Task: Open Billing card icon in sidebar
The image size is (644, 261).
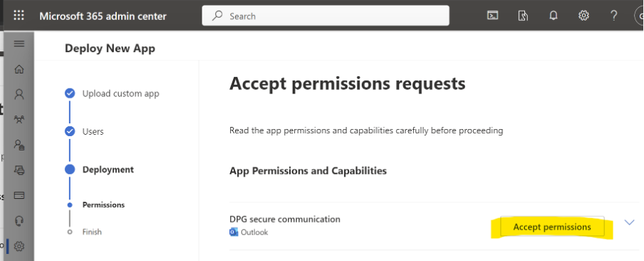Action: [19, 195]
